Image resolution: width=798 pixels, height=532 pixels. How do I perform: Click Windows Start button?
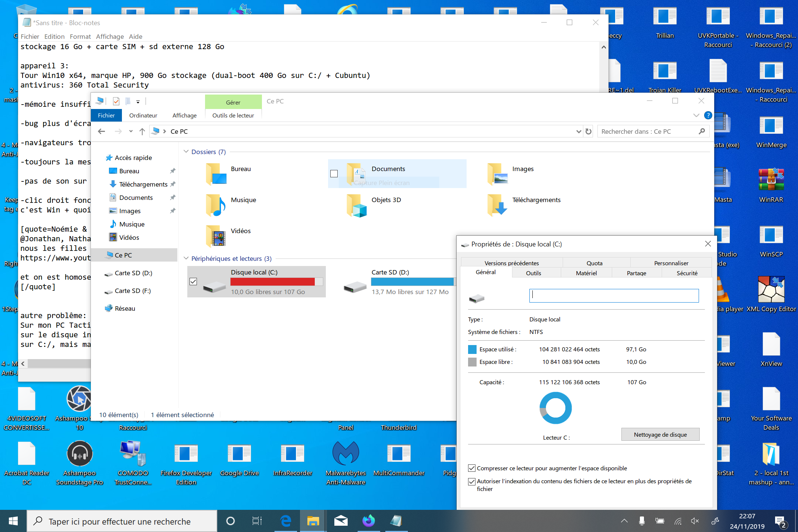tap(13, 521)
